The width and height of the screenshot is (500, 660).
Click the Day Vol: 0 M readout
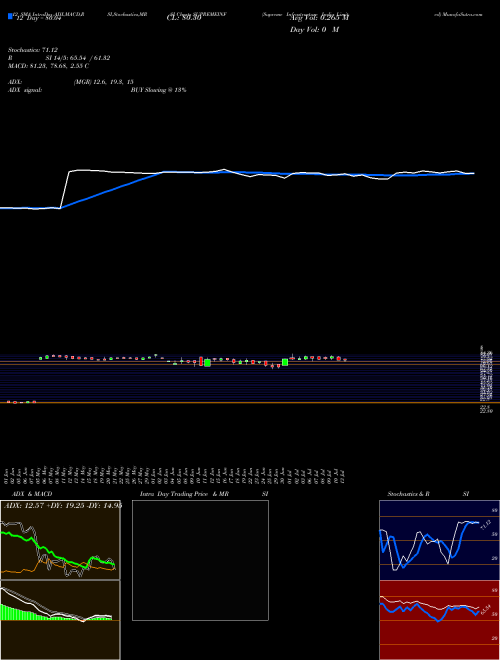314,30
